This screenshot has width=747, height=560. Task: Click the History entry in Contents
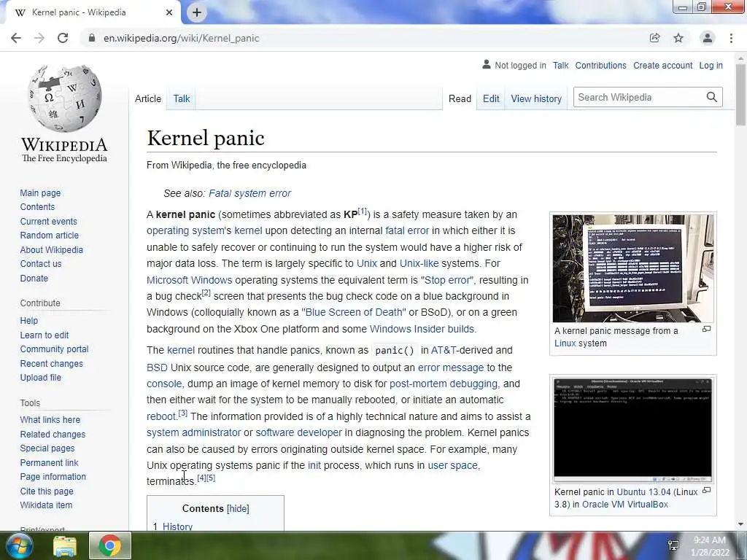click(x=178, y=526)
